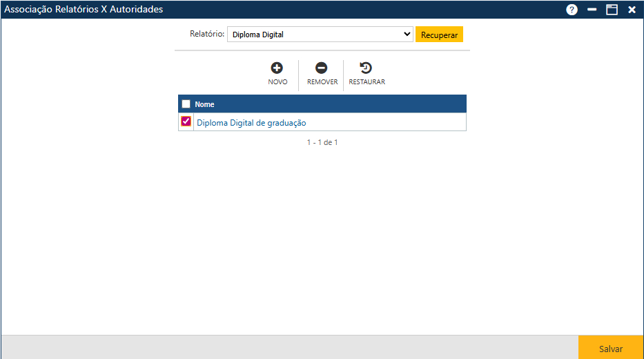Close the Associação Relatórios X Autoridades window
The width and height of the screenshot is (644, 359).
click(x=632, y=10)
